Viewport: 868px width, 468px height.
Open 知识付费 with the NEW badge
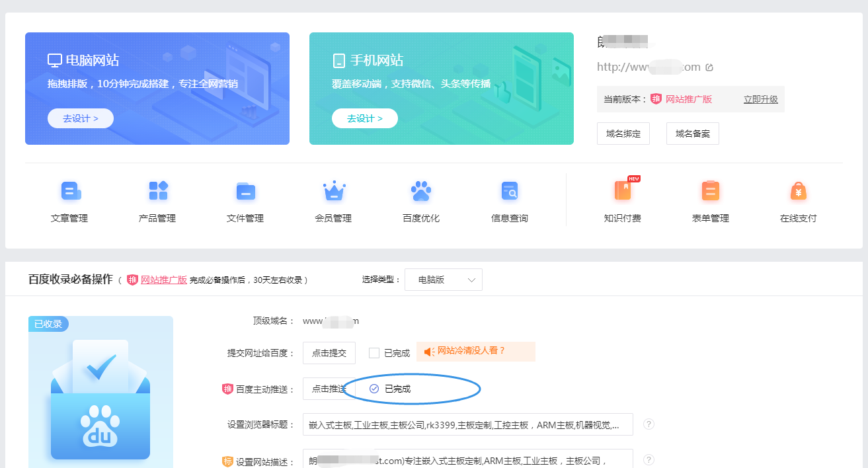pos(623,192)
